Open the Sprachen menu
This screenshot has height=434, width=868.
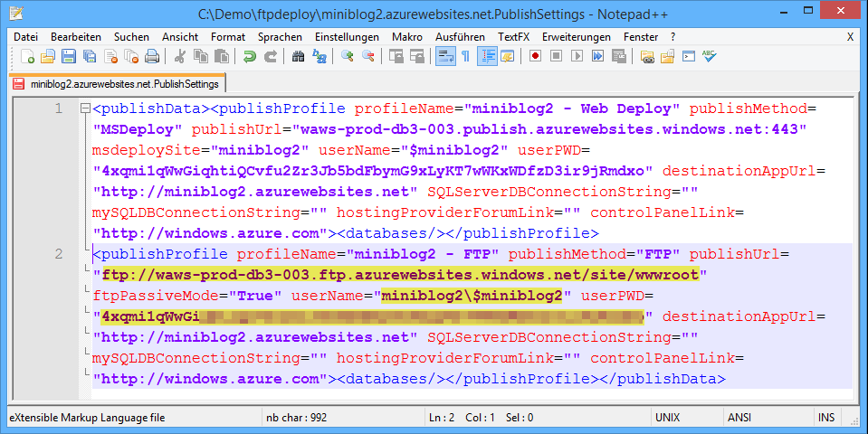[x=280, y=37]
